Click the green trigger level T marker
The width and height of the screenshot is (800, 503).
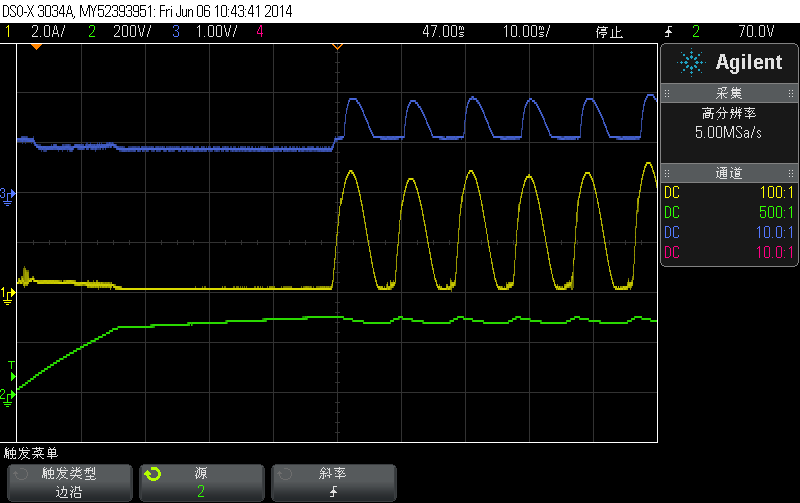point(12,371)
